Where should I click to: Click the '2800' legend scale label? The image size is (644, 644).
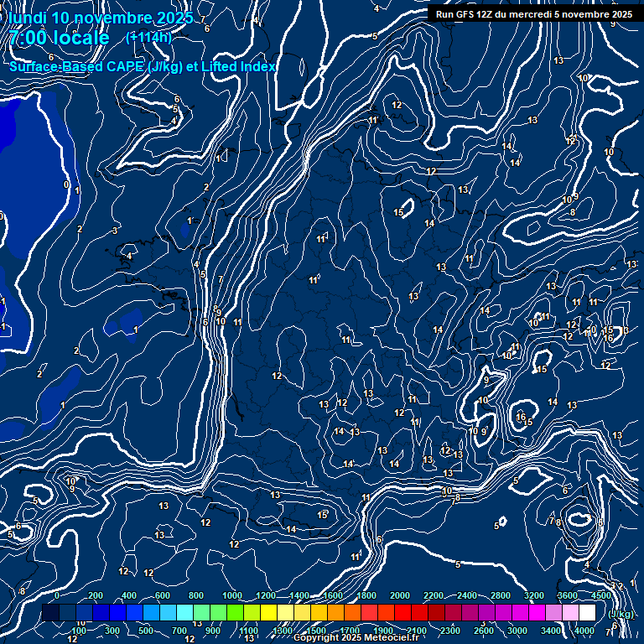pyautogui.click(x=501, y=595)
